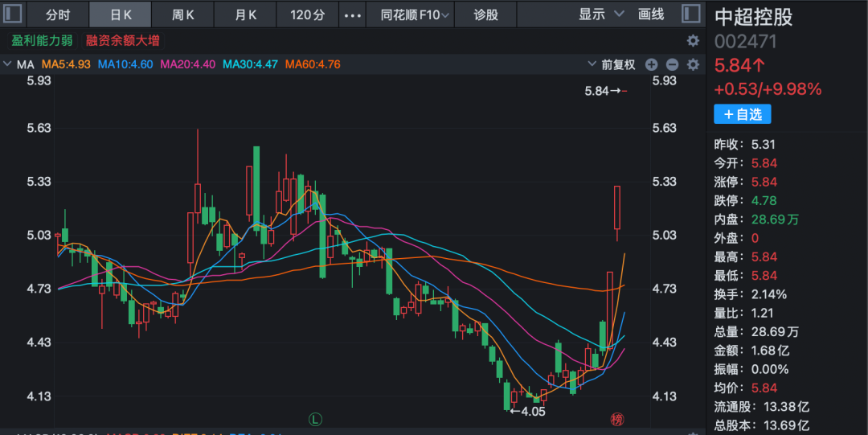Click zoom-in plus icon on chart
Screen dimensions: 868x435
coord(652,65)
